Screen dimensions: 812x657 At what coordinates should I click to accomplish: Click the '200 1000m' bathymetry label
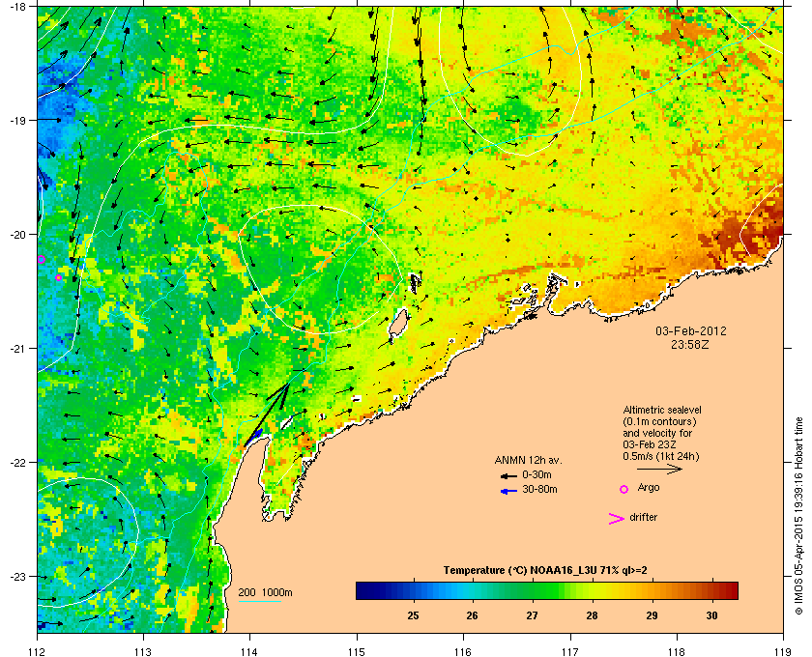pyautogui.click(x=265, y=593)
